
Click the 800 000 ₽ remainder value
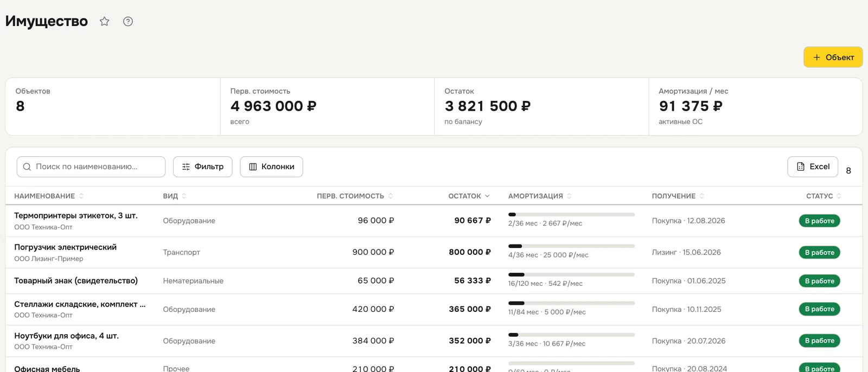point(470,253)
